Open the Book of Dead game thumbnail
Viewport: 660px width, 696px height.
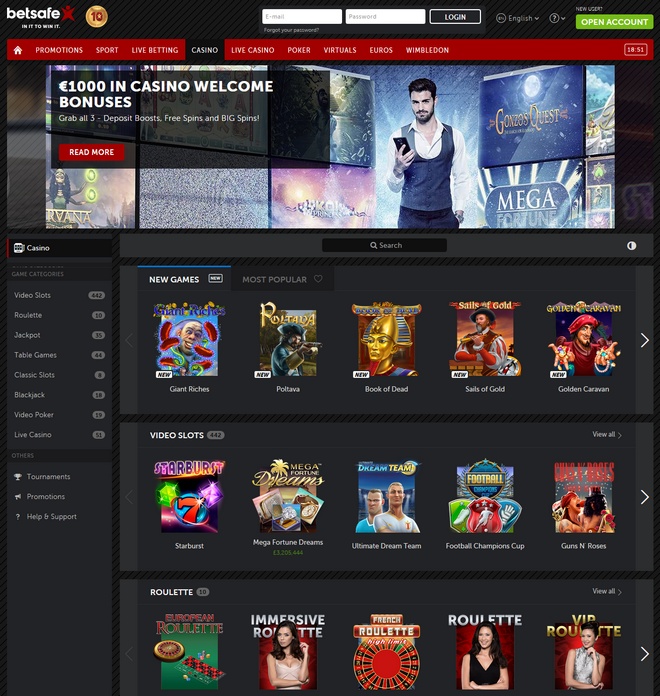(x=387, y=340)
